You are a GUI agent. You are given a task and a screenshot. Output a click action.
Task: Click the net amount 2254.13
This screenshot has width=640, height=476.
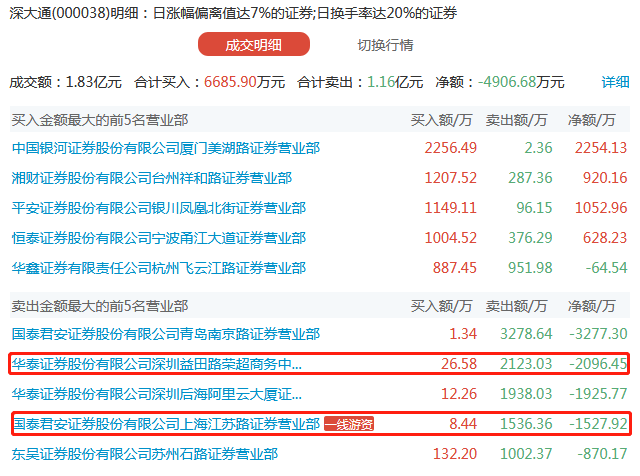601,148
